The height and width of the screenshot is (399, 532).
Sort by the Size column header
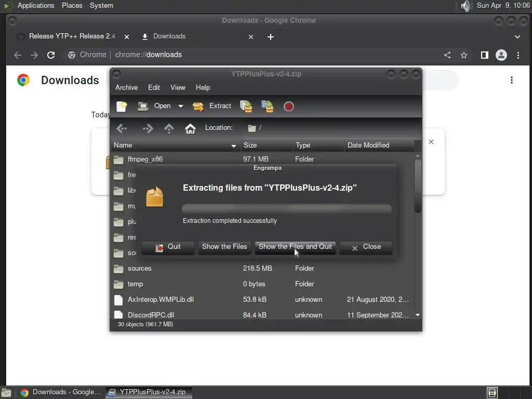pyautogui.click(x=267, y=145)
